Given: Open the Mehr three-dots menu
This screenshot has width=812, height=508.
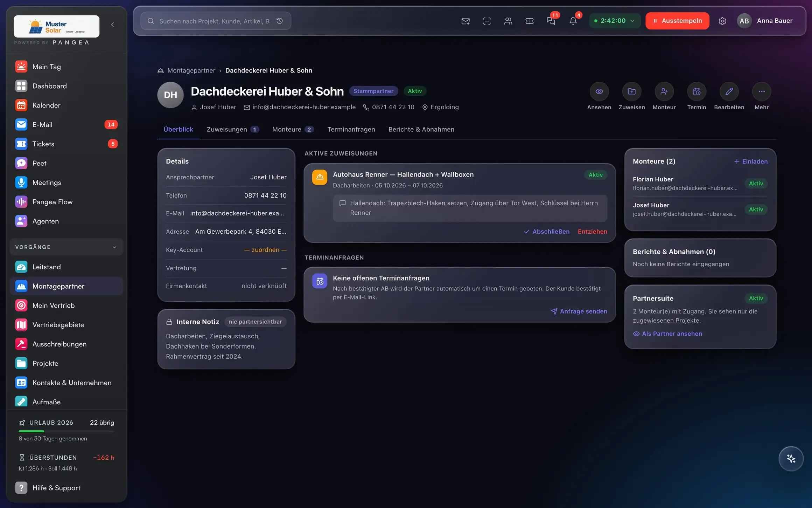Looking at the screenshot, I should pos(762,91).
